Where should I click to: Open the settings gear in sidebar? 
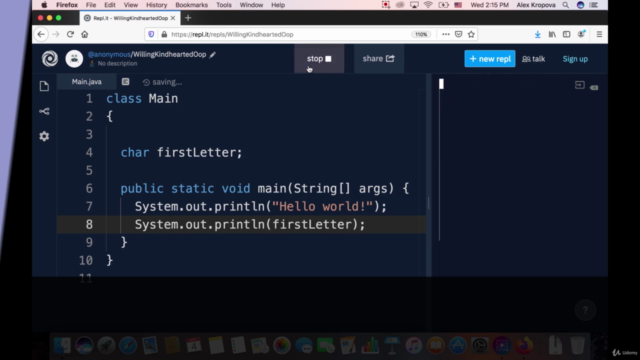pyautogui.click(x=44, y=136)
